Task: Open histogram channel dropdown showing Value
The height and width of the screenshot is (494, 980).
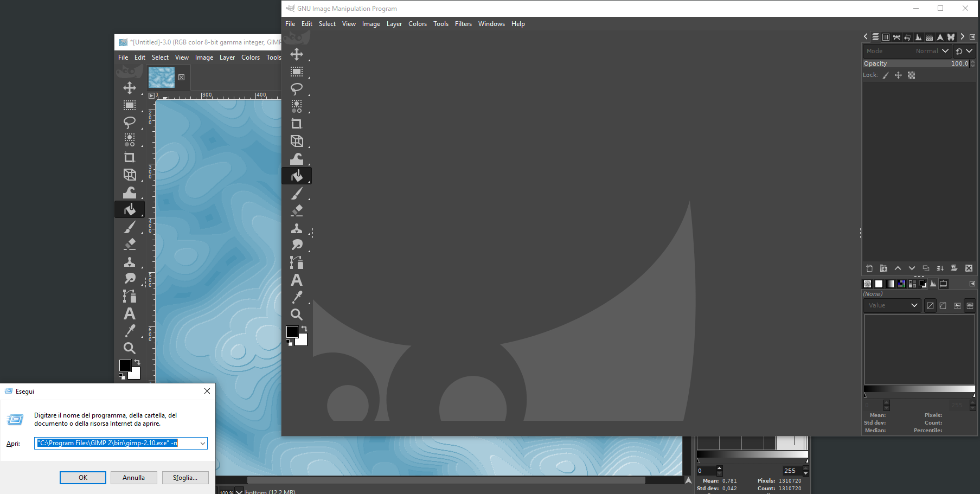Action: pyautogui.click(x=892, y=305)
